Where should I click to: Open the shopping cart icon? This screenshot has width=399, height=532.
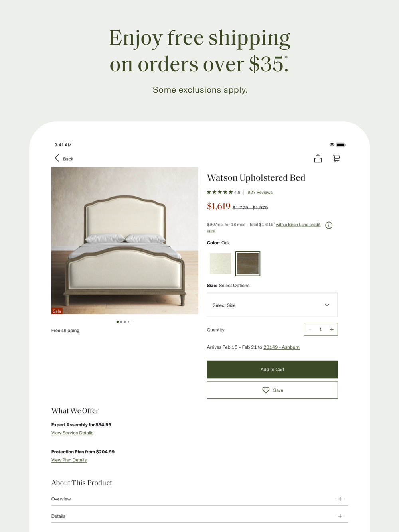(336, 158)
